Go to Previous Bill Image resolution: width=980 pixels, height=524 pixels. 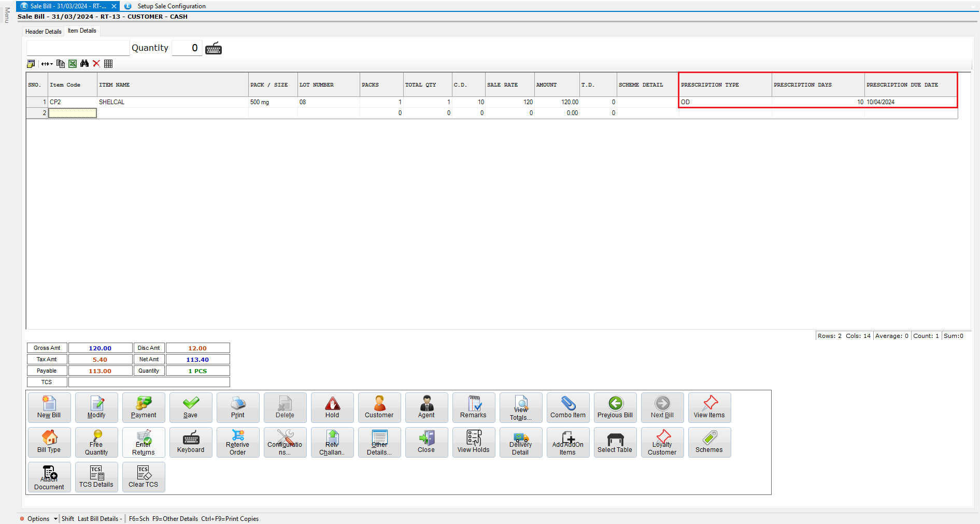pos(615,407)
